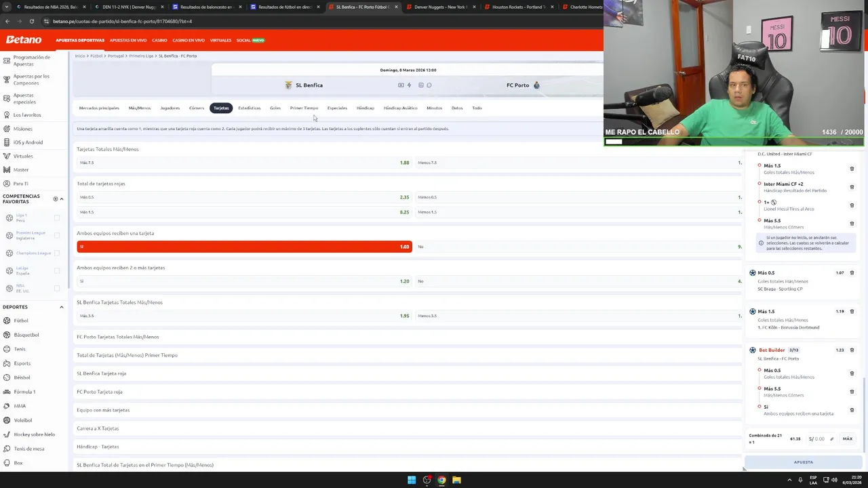Screen dimensions: 868x488
Task: Expand FC Porto Tarjeta roja market
Action: click(407, 392)
